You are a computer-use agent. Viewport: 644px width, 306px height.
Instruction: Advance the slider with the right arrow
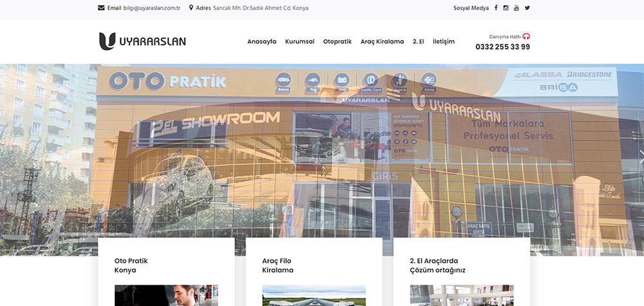pos(641,157)
